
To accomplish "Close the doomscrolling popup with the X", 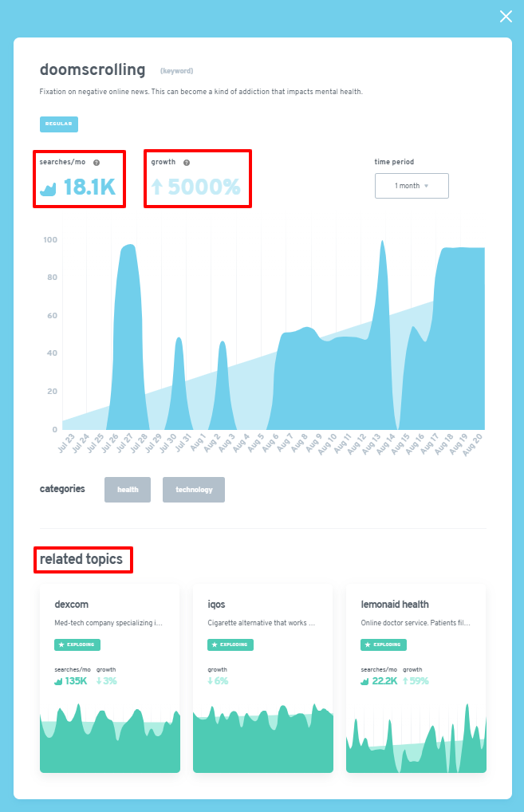I will 506,17.
